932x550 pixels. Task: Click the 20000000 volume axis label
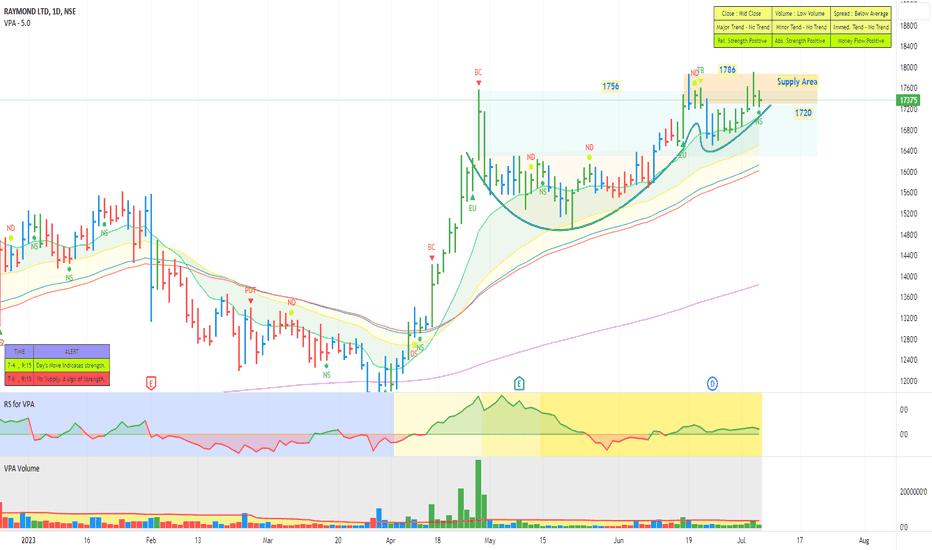913,492
